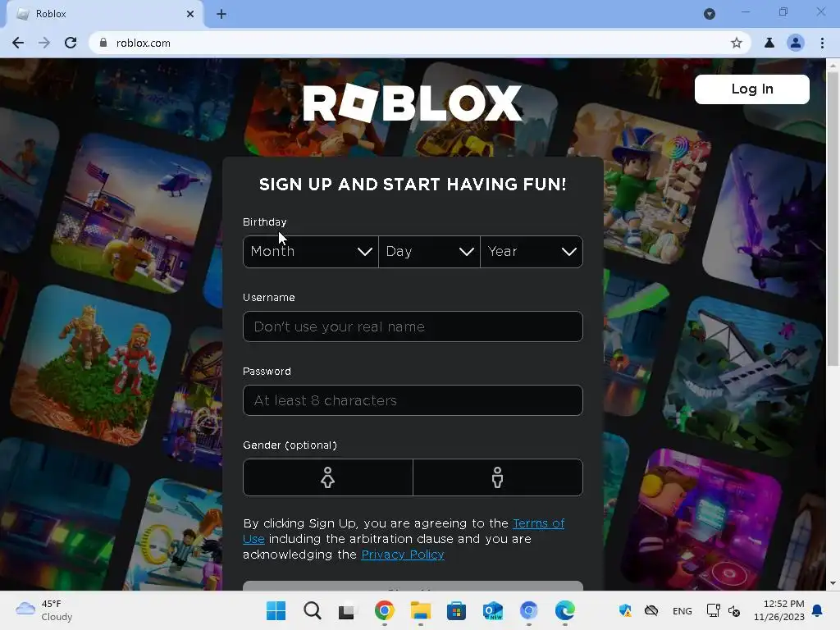Click the OneDrive cloud tray icon
Viewport: 840px width, 630px height.
pos(651,610)
